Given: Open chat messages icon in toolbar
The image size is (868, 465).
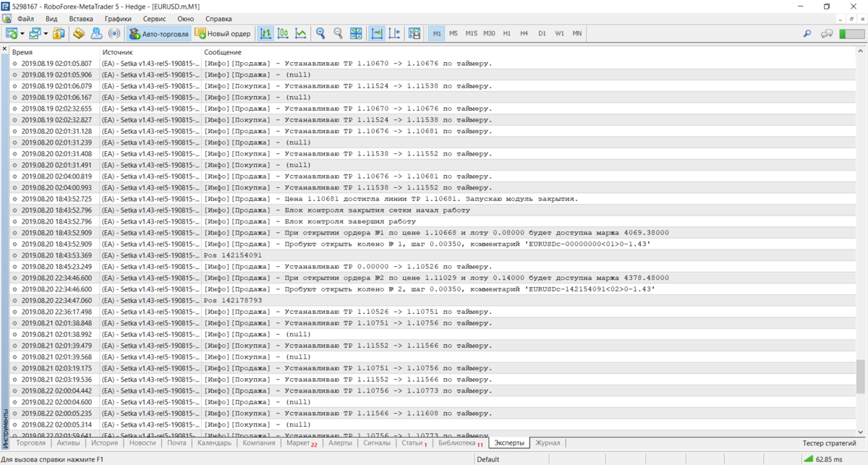Looking at the screenshot, I should 827,33.
